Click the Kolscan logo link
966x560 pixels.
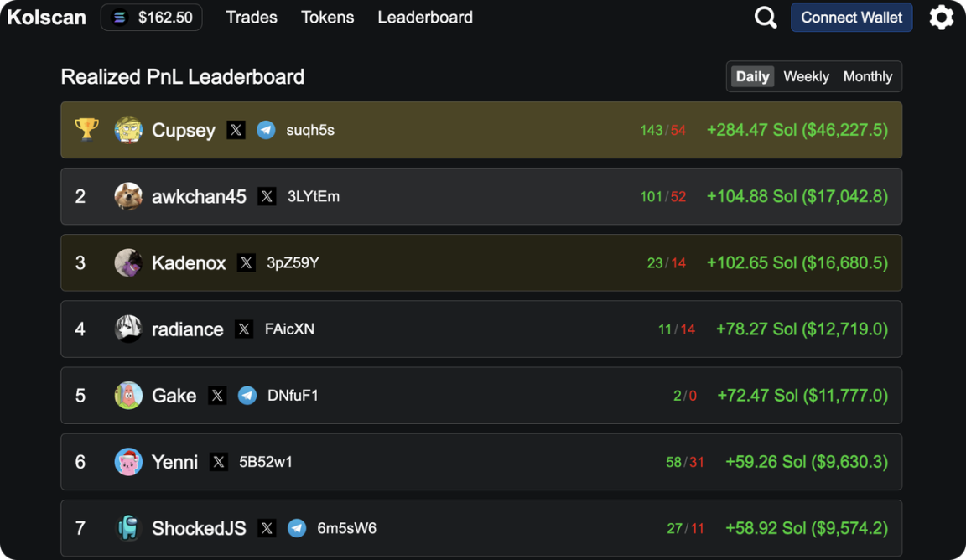pos(46,18)
